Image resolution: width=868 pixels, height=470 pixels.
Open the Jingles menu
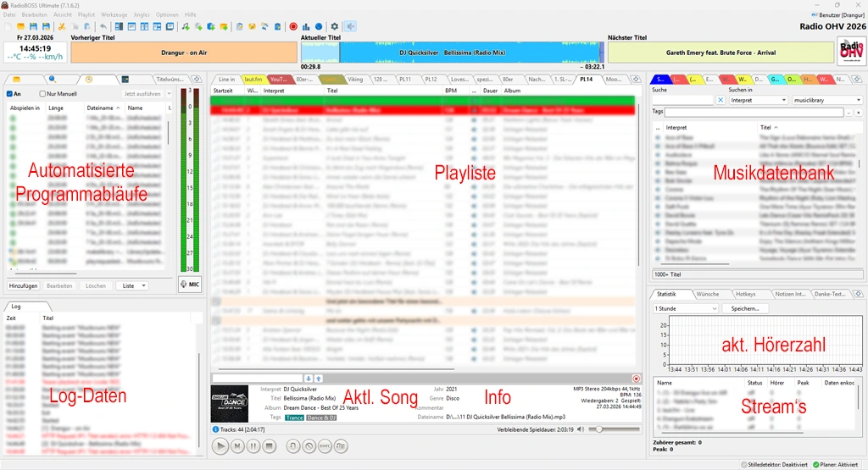142,14
